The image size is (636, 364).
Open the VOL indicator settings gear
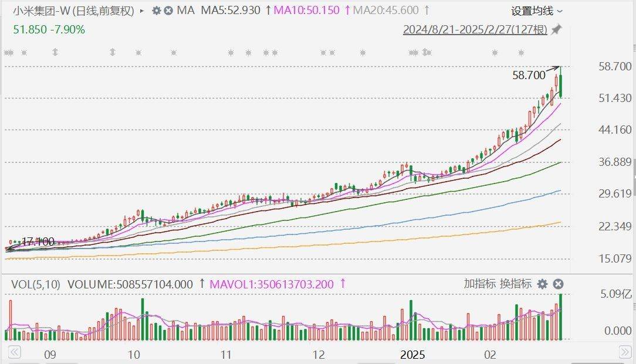[x=543, y=284]
